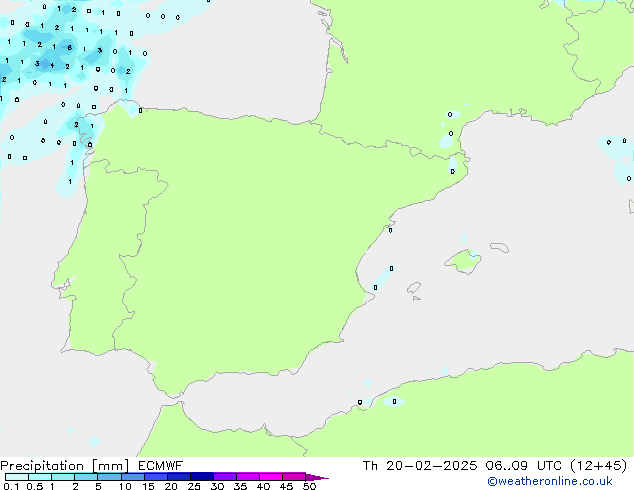Screen dimensions: 634x490
Task: Click legend label '45'
Action: pyautogui.click(x=286, y=486)
